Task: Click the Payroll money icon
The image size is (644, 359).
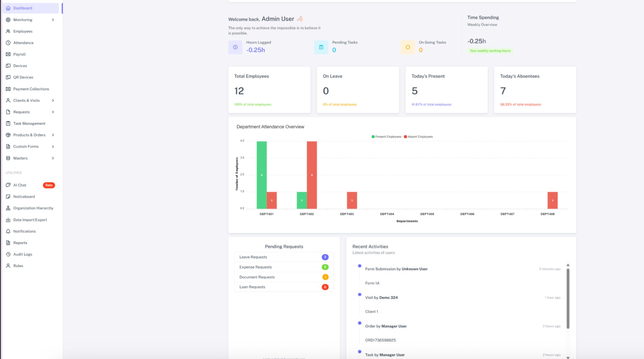Action: coord(8,54)
